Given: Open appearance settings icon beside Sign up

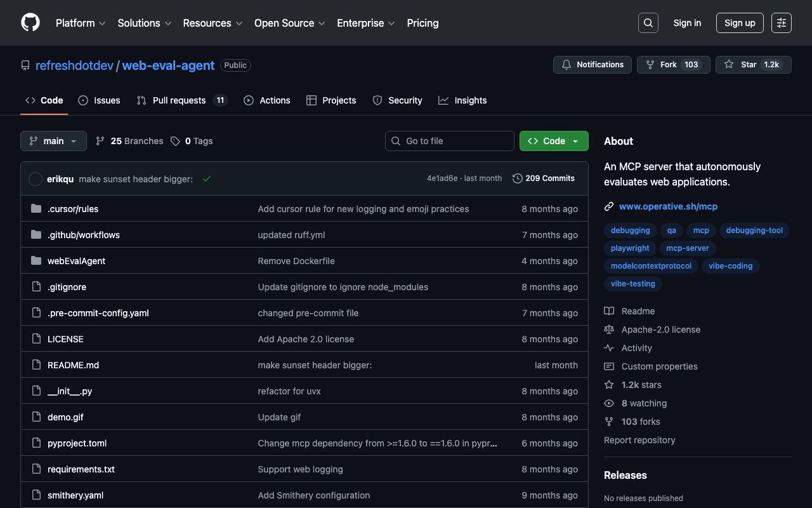Looking at the screenshot, I should pyautogui.click(x=781, y=23).
